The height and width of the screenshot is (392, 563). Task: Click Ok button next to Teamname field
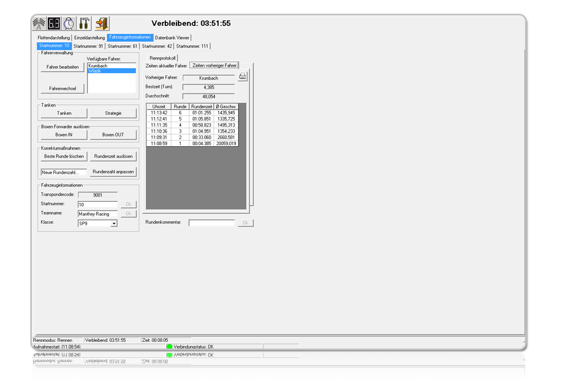[128, 213]
